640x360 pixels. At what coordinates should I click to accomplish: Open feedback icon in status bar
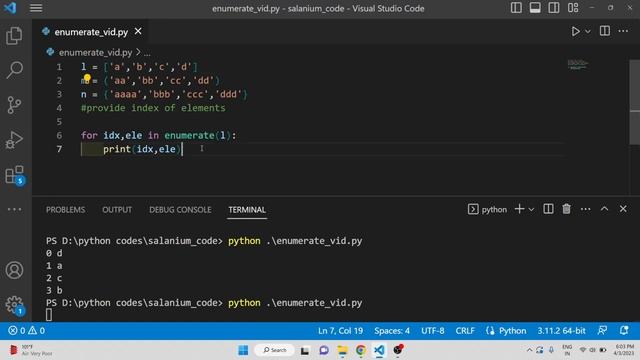[x=602, y=331]
